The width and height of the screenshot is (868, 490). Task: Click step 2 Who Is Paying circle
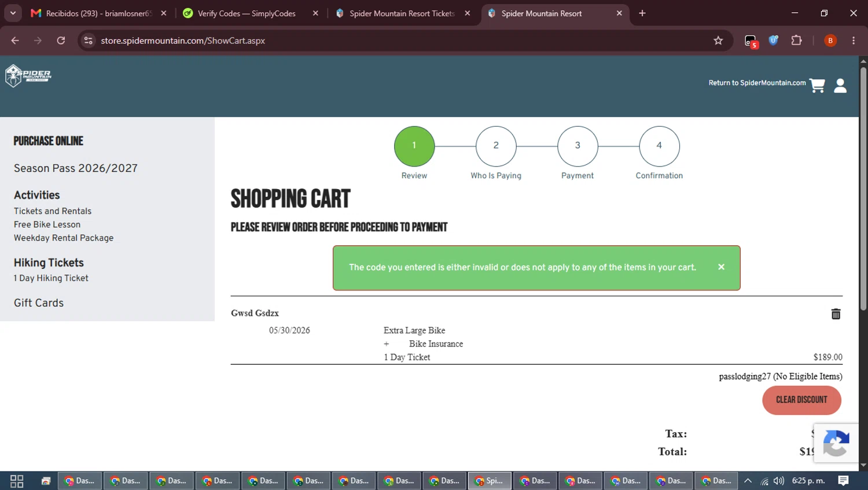pos(496,146)
